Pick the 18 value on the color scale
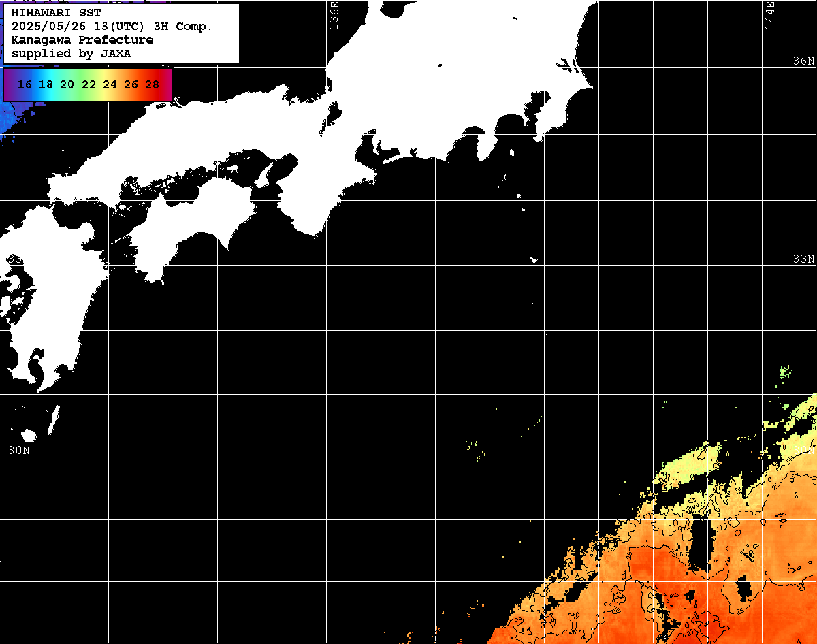 point(46,85)
